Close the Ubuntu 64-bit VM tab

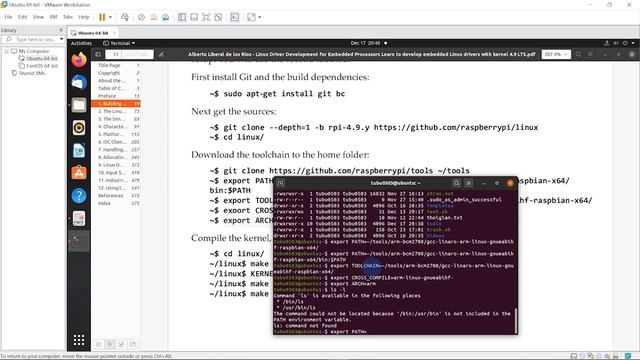tap(114, 33)
